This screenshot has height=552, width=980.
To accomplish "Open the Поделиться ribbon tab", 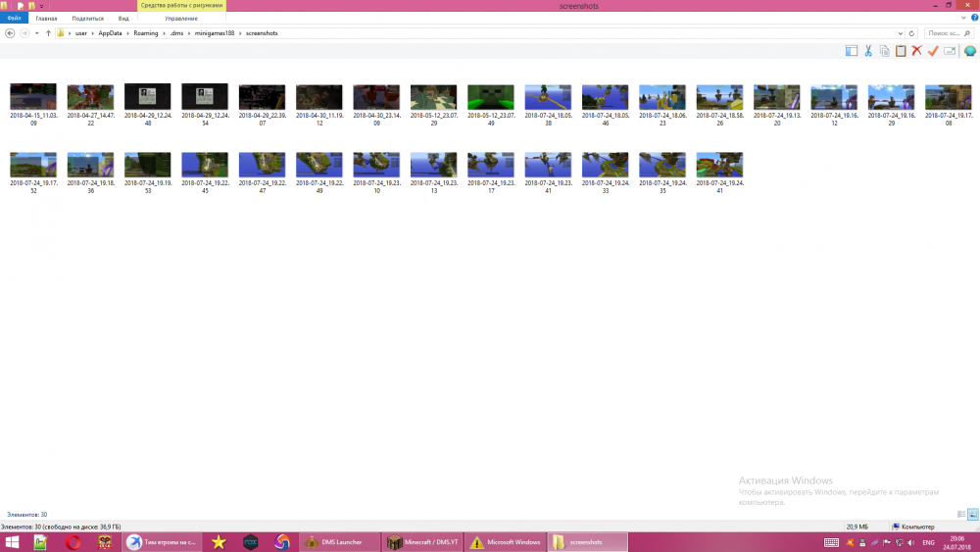I will point(87,18).
